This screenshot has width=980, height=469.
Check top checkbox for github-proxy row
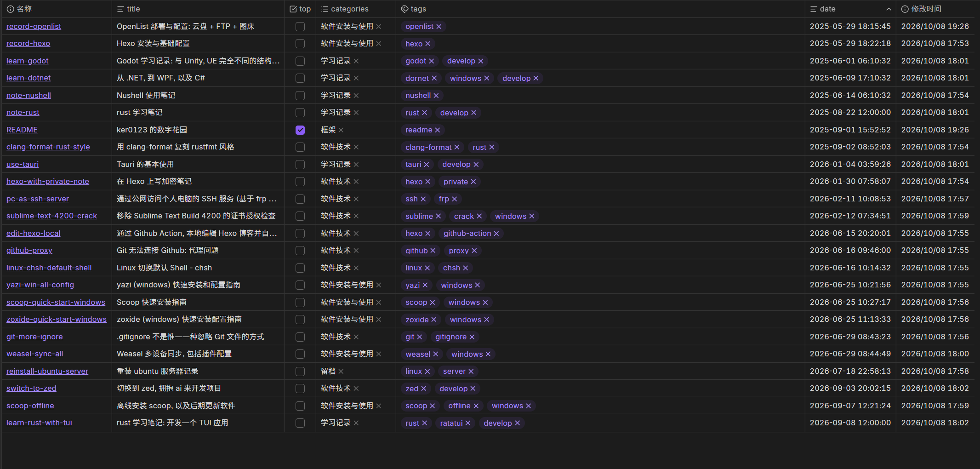pos(300,251)
